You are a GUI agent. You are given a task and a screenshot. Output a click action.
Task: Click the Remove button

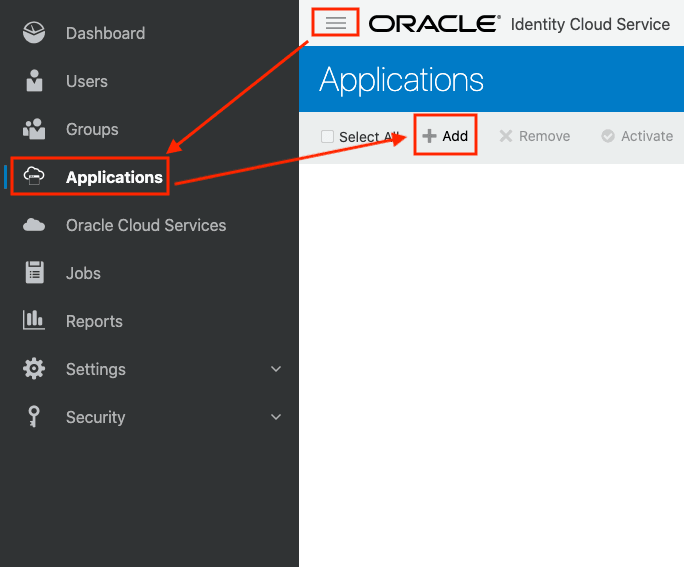pos(534,136)
